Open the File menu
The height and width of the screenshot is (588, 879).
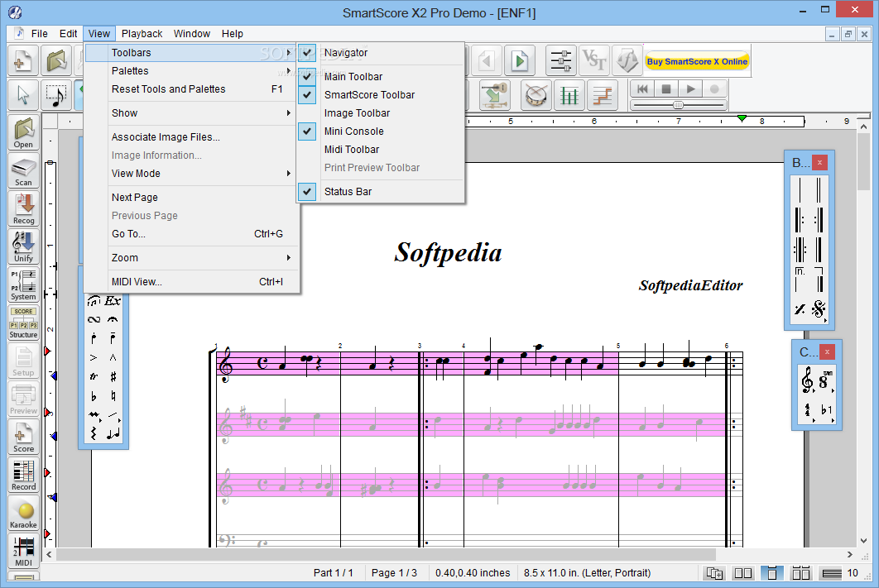click(x=39, y=34)
